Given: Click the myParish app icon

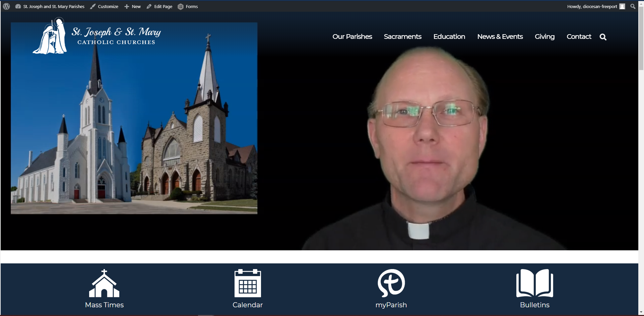Looking at the screenshot, I should 391,283.
